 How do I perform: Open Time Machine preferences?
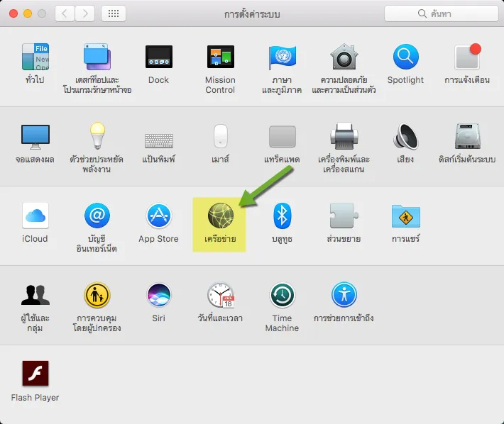coord(283,295)
